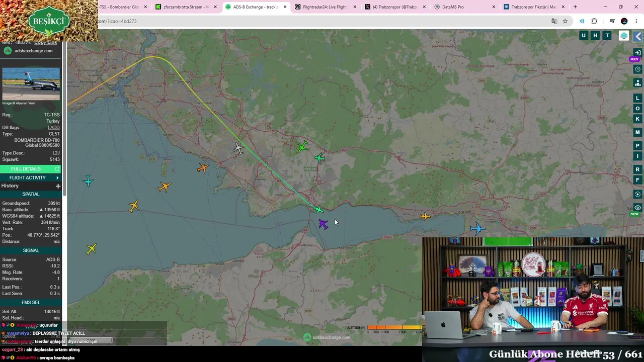Click the R map button
The width and height of the screenshot is (644, 362).
[638, 169]
